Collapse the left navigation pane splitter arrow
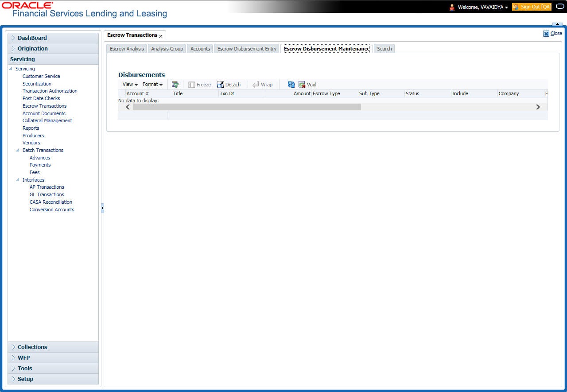This screenshot has width=567, height=392. tap(102, 208)
